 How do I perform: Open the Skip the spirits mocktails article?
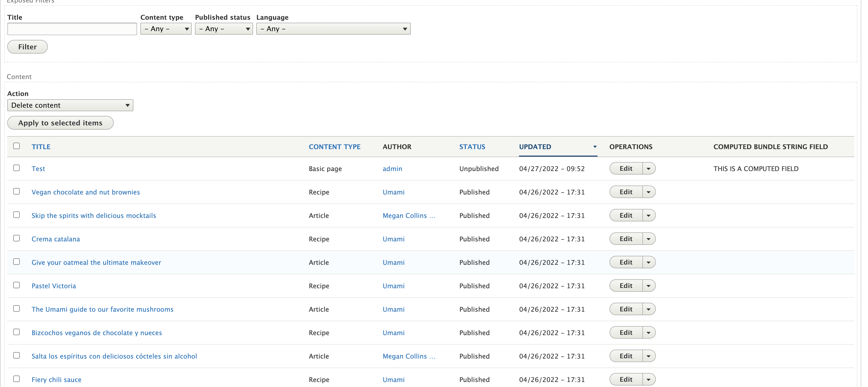94,215
